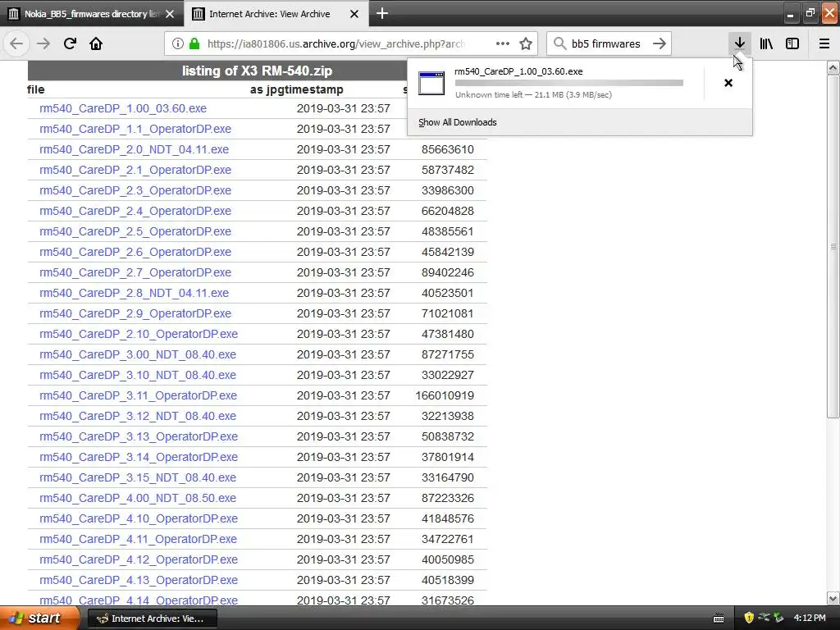Image resolution: width=840 pixels, height=630 pixels.
Task: Download rm540_CareDP_4.13_OperatorDP.exe
Action: click(x=139, y=580)
